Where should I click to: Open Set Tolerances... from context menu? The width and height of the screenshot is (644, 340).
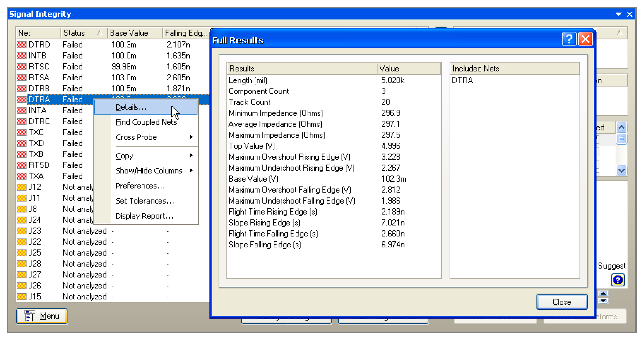point(145,201)
